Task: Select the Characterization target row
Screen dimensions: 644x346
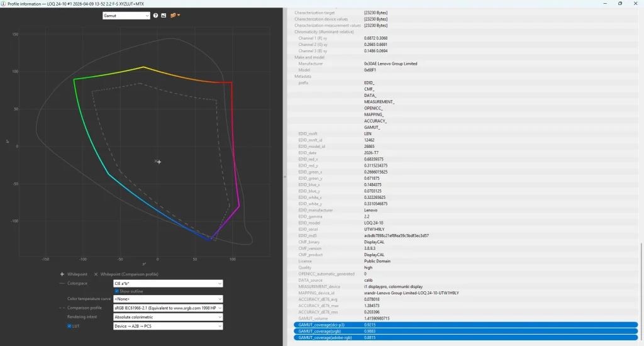Action: point(466,13)
